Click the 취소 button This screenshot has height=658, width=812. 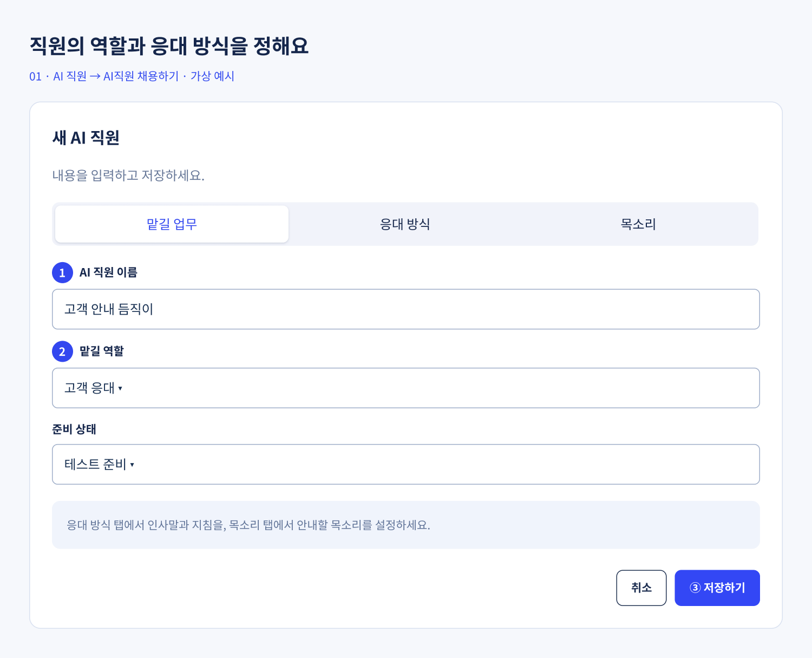click(641, 588)
